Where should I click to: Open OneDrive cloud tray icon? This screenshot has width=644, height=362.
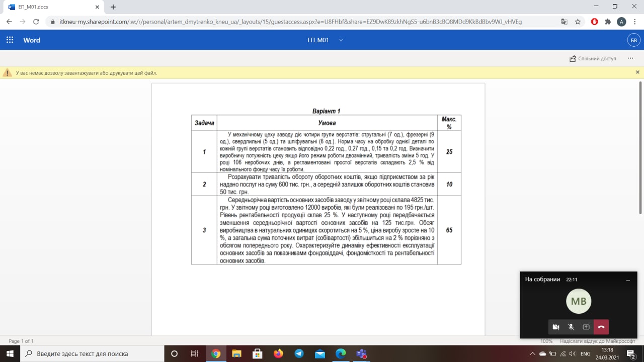click(x=543, y=353)
